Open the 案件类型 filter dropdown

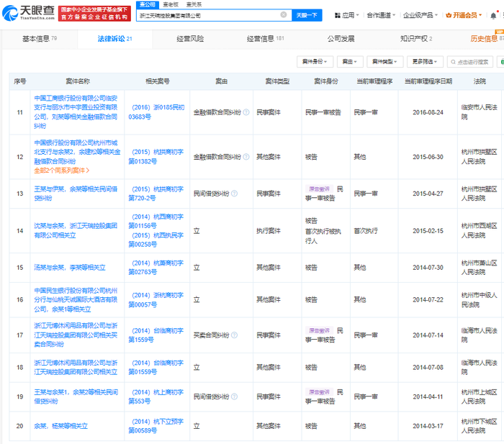point(384,62)
